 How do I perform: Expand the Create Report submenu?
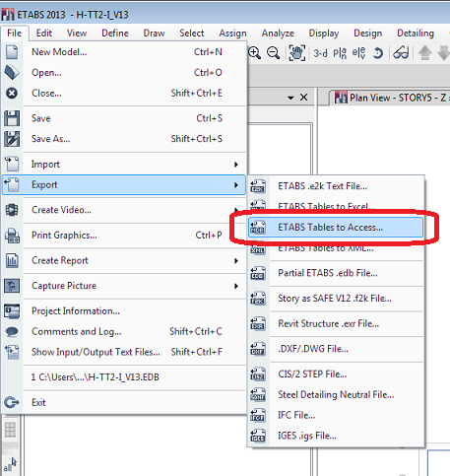click(236, 261)
